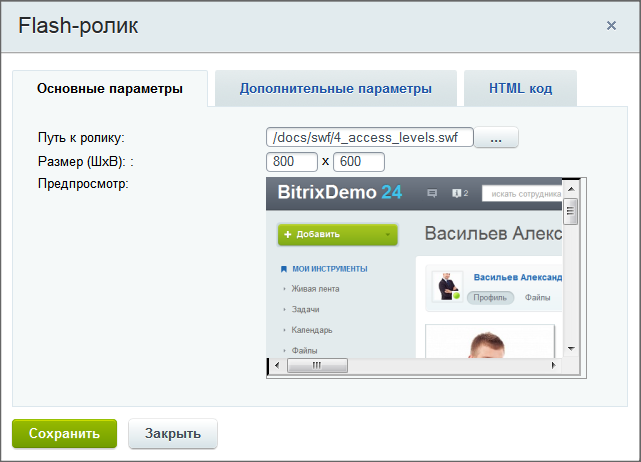The image size is (641, 462).
Task: Switch to the Дополнительные параметры tab
Action: pos(336,88)
